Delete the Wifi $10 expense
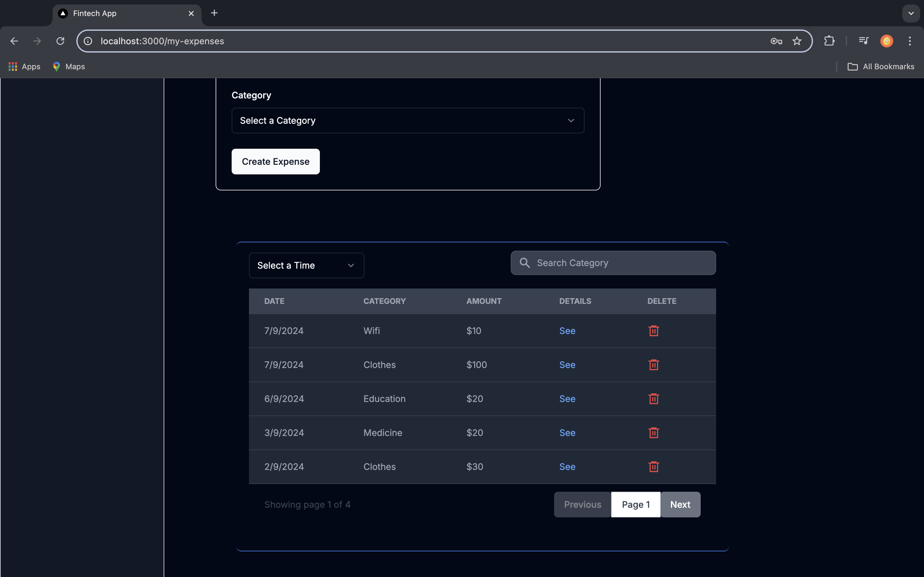Screen dimensions: 924x577 pyautogui.click(x=653, y=330)
